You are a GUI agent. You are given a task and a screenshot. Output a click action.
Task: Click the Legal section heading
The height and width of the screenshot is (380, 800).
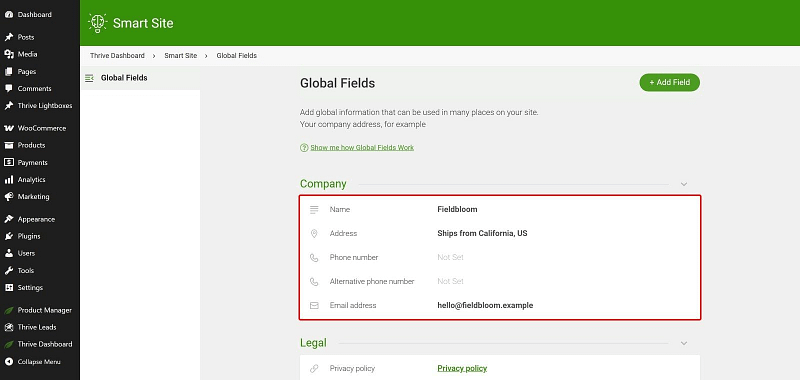click(313, 343)
